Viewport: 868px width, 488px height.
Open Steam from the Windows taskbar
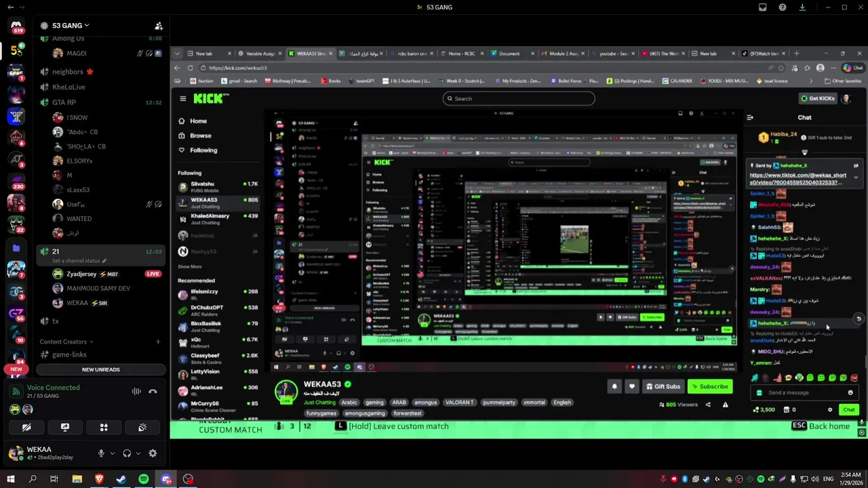tap(121, 479)
